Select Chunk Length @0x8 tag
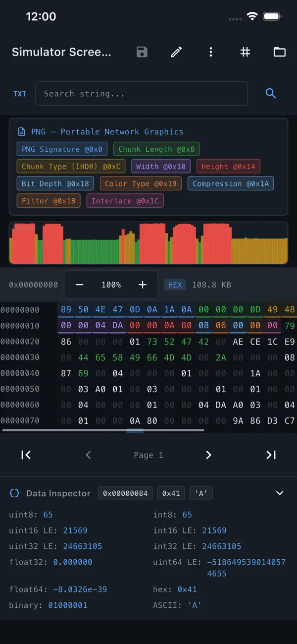The height and width of the screenshot is (644, 297). tap(156, 149)
